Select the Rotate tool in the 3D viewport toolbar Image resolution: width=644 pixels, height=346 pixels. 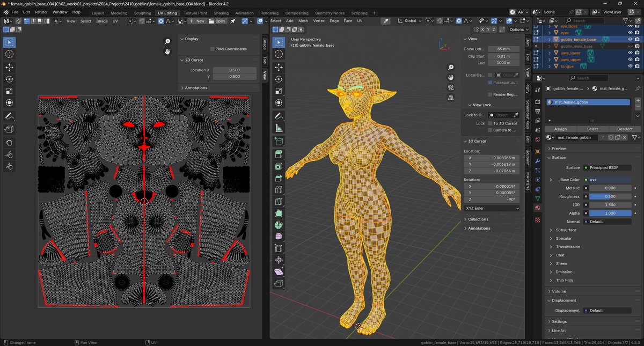tap(279, 79)
